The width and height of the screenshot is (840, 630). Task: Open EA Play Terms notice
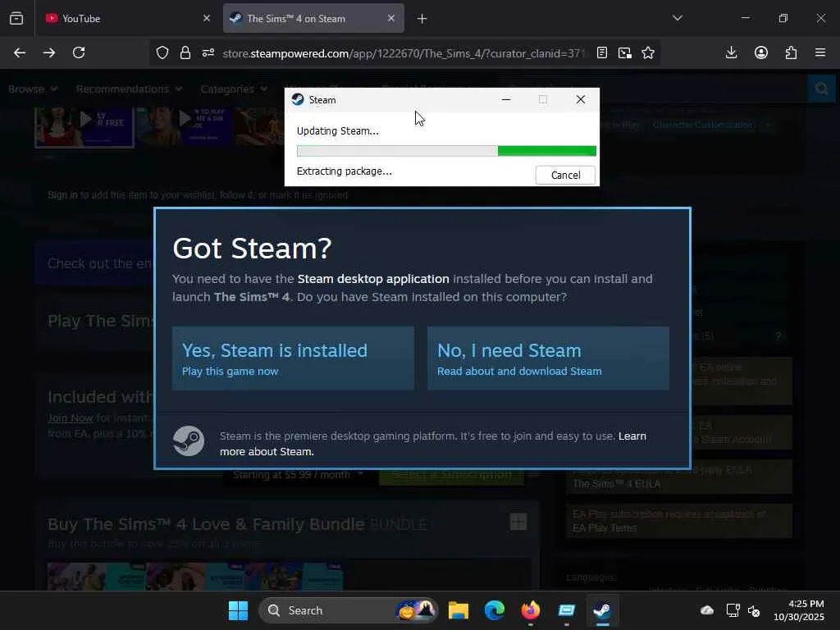(x=679, y=521)
